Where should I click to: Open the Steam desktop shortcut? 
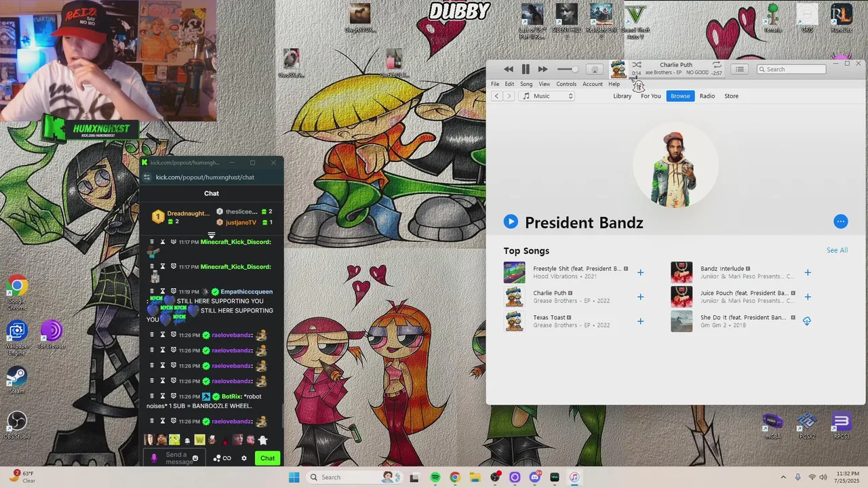click(x=16, y=380)
